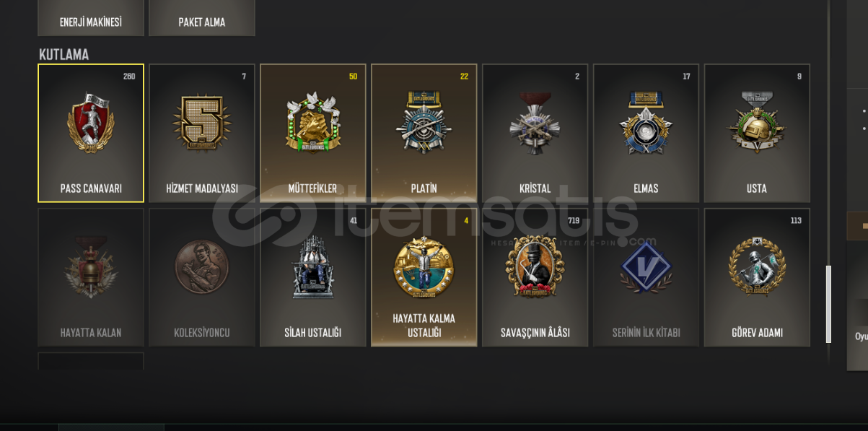Click the emblem list vertical scrollbar
The width and height of the screenshot is (868, 431).
pos(828,304)
